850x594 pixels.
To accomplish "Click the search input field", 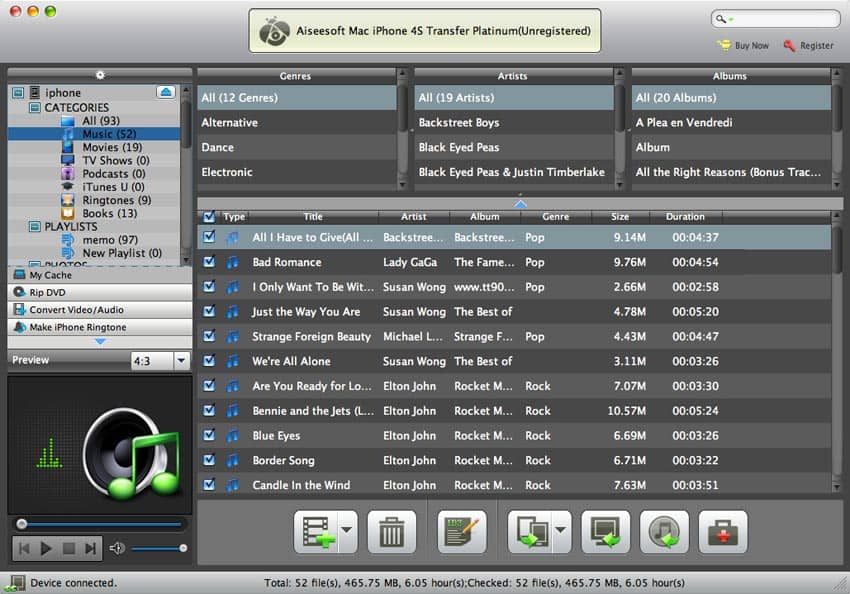I will 776,19.
